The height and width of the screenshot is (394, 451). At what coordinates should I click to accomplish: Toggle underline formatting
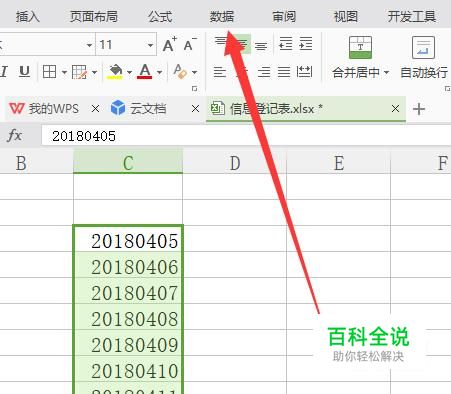pos(24,71)
